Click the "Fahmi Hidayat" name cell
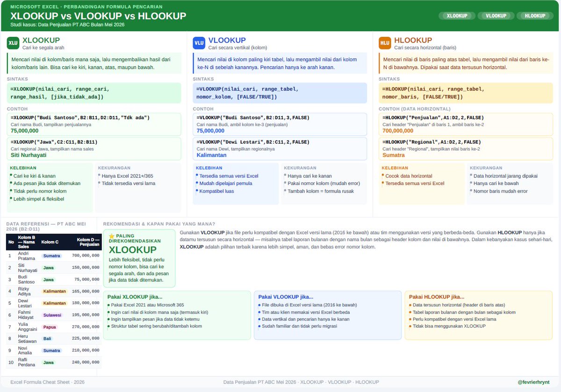Screen dimensions: 561x392 (x=27, y=315)
